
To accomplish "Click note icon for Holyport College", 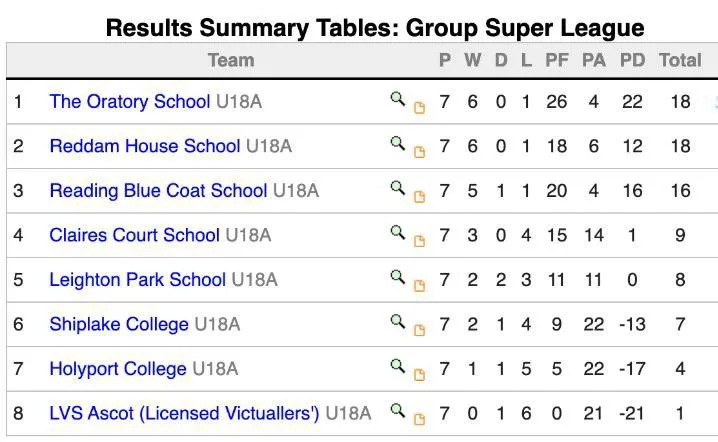I will click(419, 375).
